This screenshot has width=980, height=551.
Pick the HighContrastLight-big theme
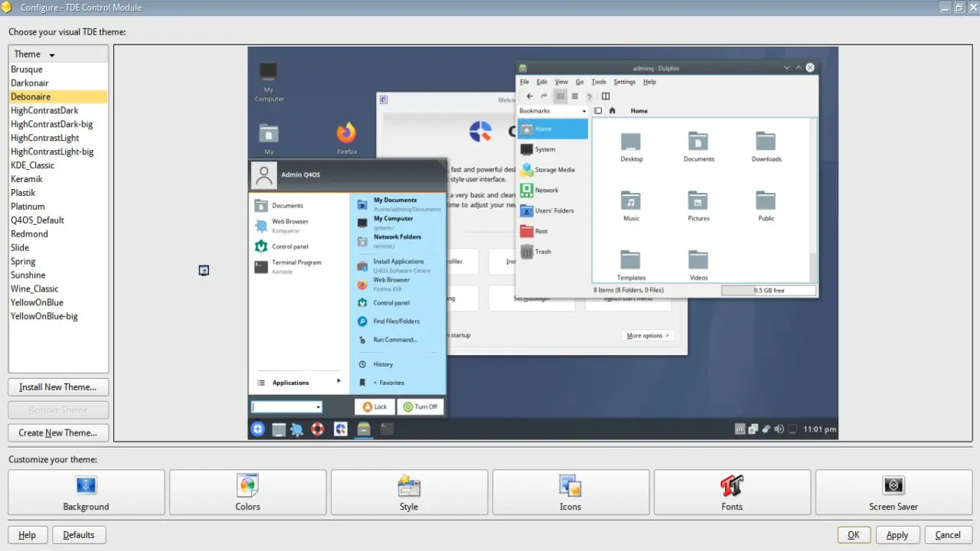pos(58,152)
